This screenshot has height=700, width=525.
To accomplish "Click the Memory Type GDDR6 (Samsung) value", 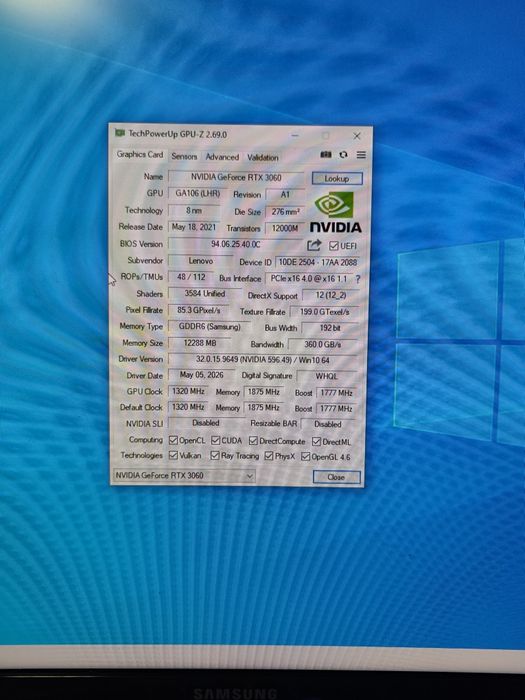I will (209, 326).
